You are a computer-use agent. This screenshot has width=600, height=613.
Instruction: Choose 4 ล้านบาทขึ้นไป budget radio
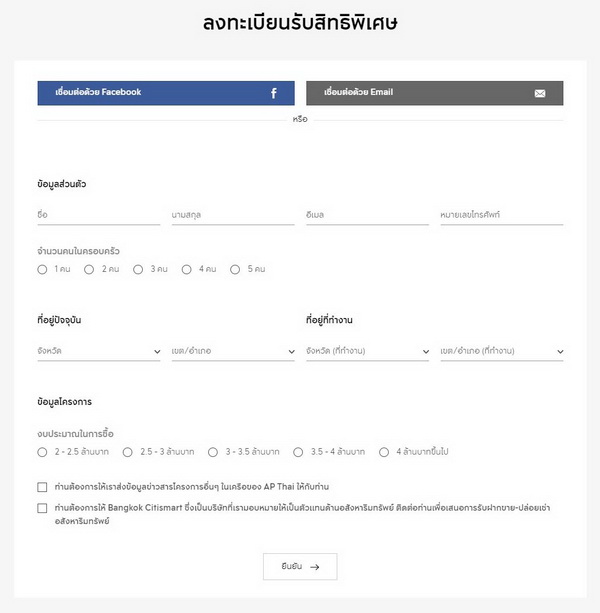[x=384, y=452]
